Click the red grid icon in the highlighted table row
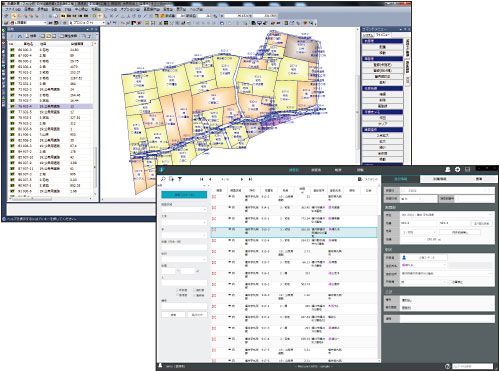This screenshot has width=500, height=371. pyautogui.click(x=214, y=230)
